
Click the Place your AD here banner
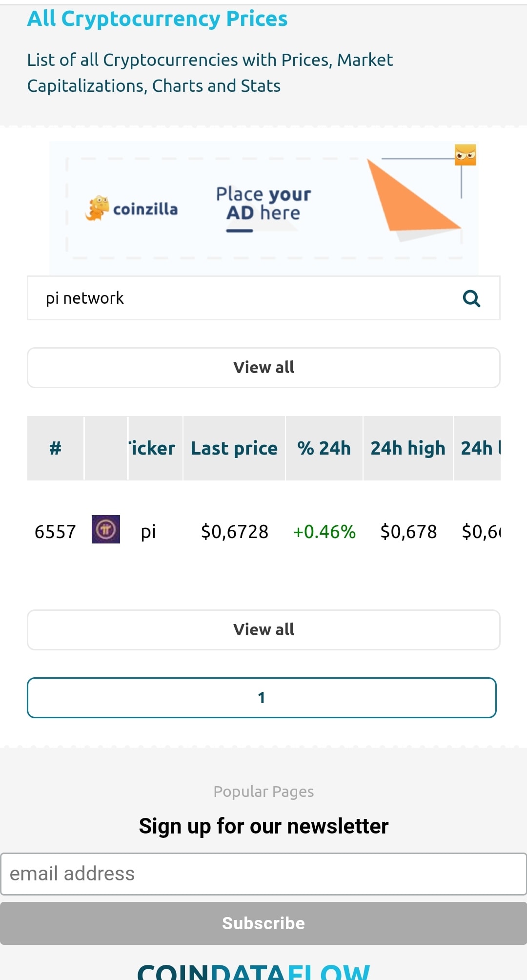(x=263, y=208)
